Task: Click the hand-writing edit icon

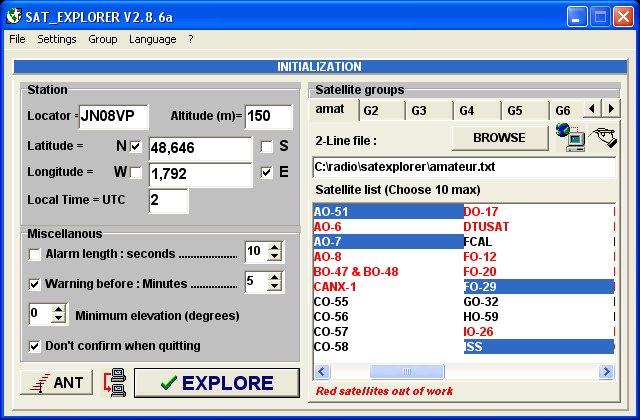Action: [604, 138]
